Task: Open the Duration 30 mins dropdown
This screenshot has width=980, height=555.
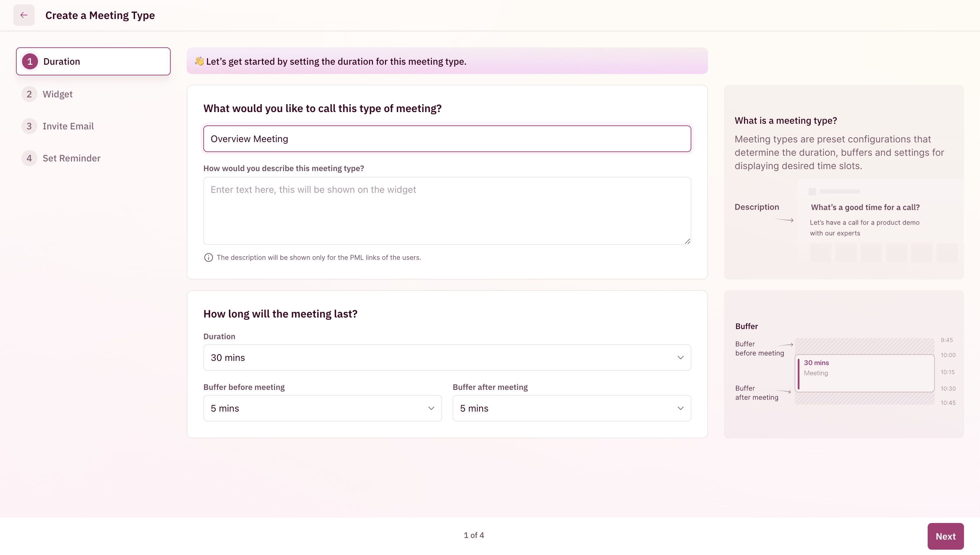Action: tap(447, 358)
